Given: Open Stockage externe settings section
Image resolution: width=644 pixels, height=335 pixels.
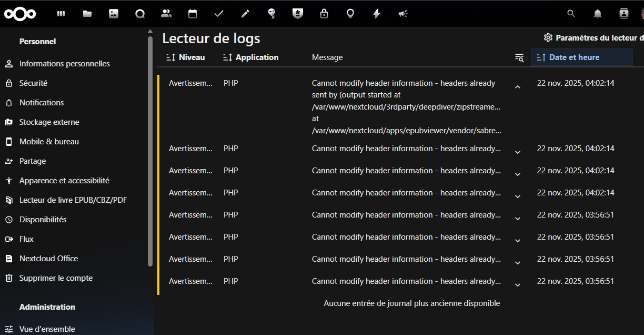Looking at the screenshot, I should (x=49, y=122).
